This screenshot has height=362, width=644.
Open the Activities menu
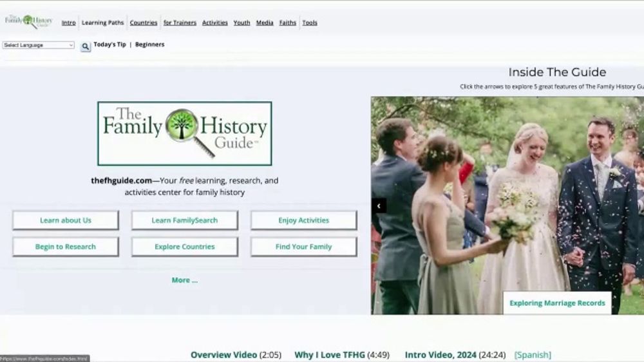click(x=215, y=23)
